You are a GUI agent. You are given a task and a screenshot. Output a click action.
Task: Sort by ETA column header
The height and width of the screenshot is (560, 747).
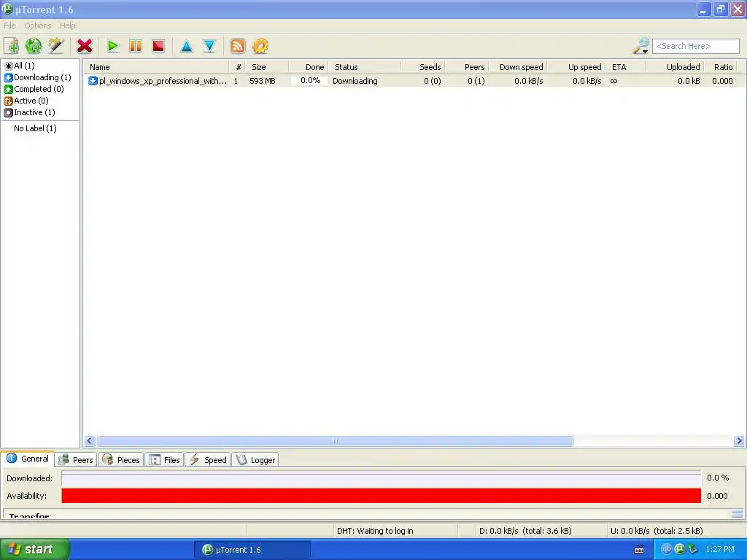tap(625, 67)
